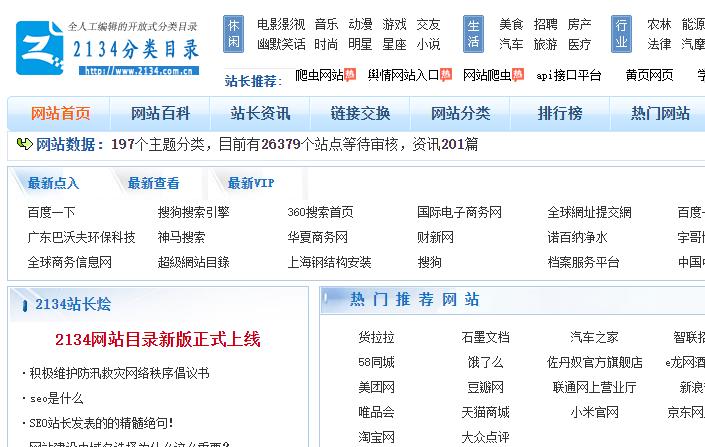Click the 行业 category badge
Viewport: 705px width, 447px height.
tap(621, 34)
